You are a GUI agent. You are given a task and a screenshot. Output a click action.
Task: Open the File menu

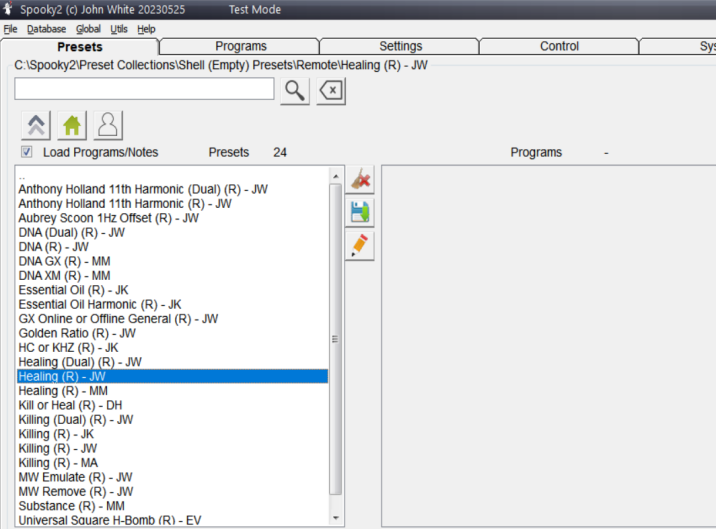pos(11,29)
